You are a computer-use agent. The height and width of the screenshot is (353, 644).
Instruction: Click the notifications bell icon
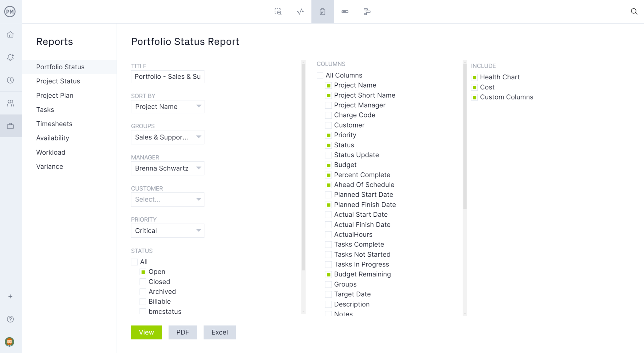coord(11,57)
